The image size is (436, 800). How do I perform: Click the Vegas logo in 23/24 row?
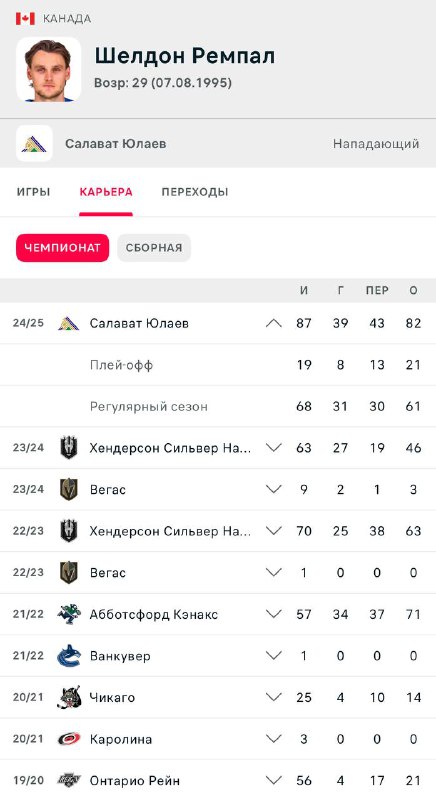(68, 489)
